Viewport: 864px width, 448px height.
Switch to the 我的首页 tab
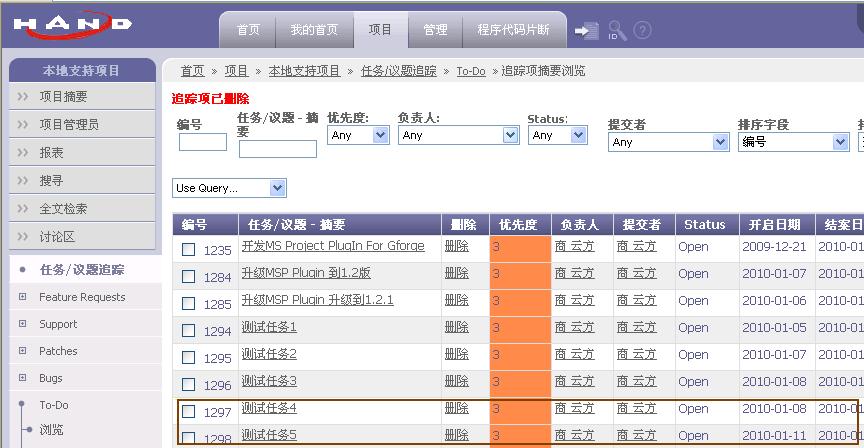pyautogui.click(x=314, y=30)
